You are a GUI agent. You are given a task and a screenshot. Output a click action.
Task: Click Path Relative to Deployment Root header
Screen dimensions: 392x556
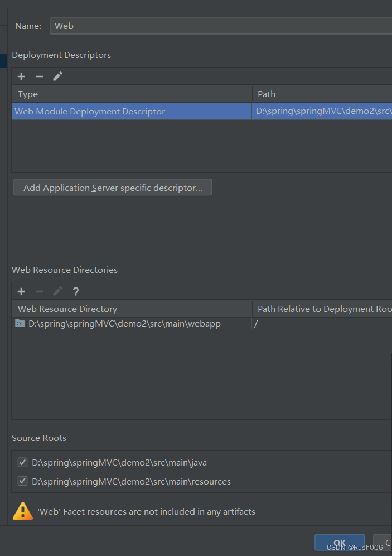point(322,309)
